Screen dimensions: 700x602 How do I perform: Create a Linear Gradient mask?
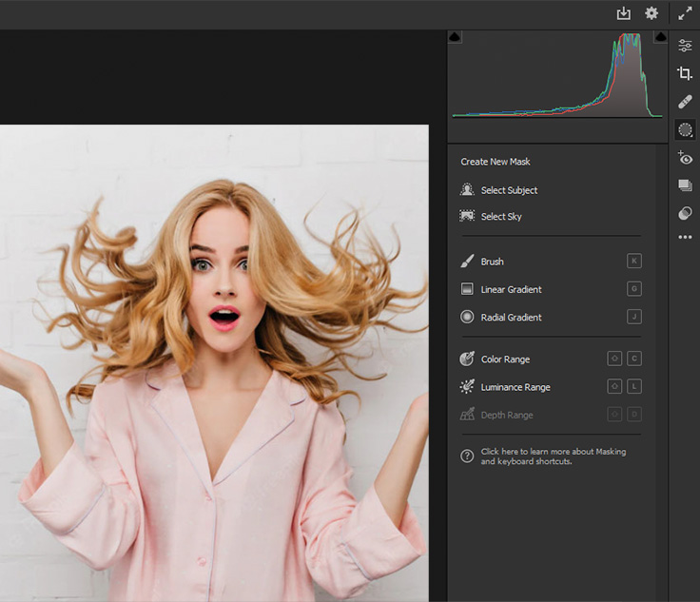[511, 289]
